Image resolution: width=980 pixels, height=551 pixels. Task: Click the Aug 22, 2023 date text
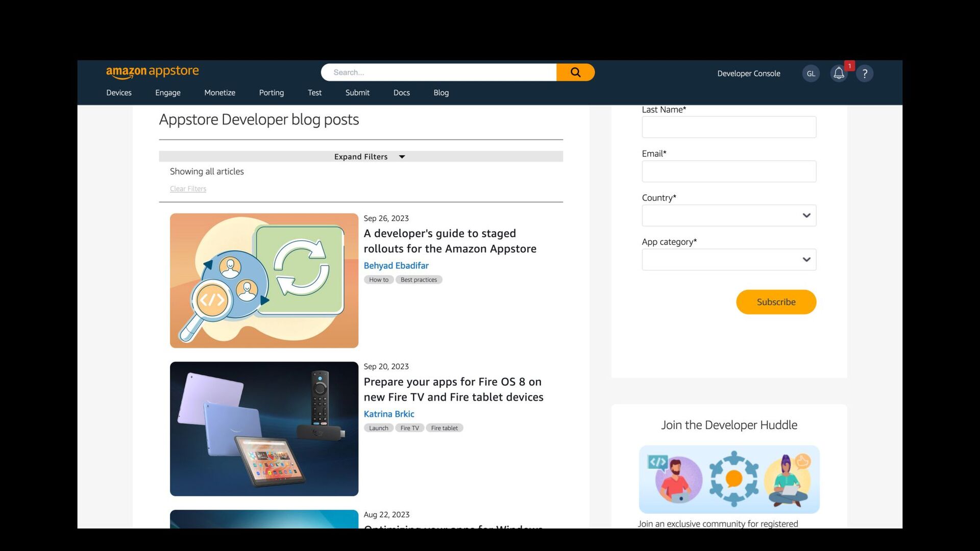pos(386,515)
